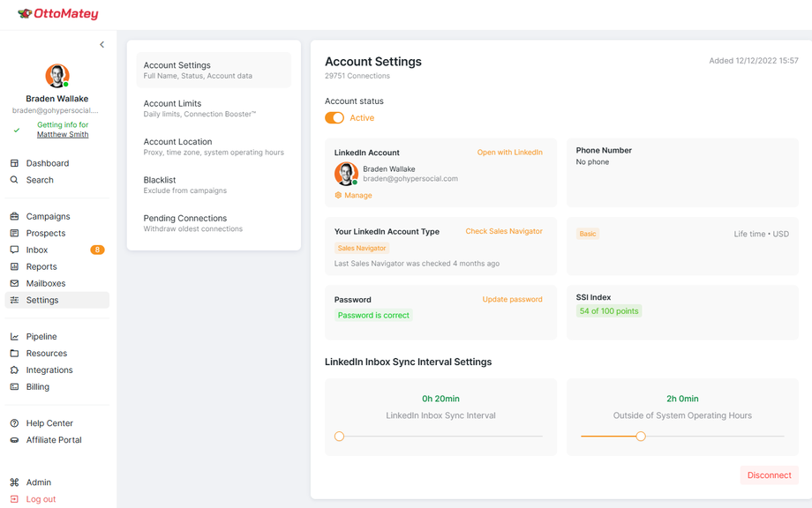Screen dimensions: 812x508
Task: Click the LinkedIn Account avatar photo
Action: click(x=346, y=174)
